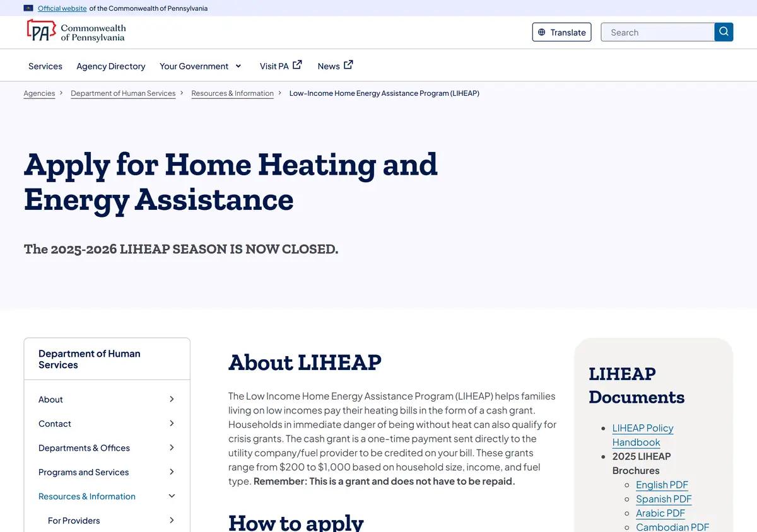Click the Search input field
The width and height of the screenshot is (757, 532).
[x=658, y=32]
